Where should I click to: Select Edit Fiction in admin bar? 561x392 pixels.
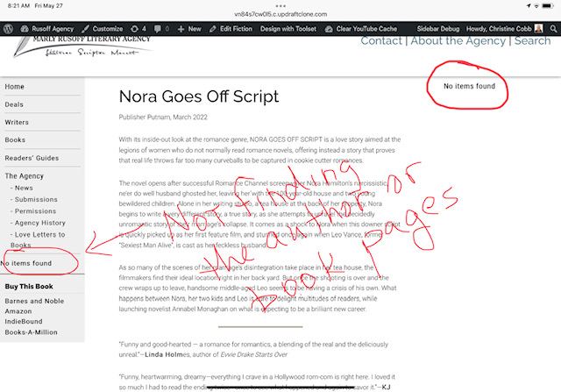coord(231,29)
